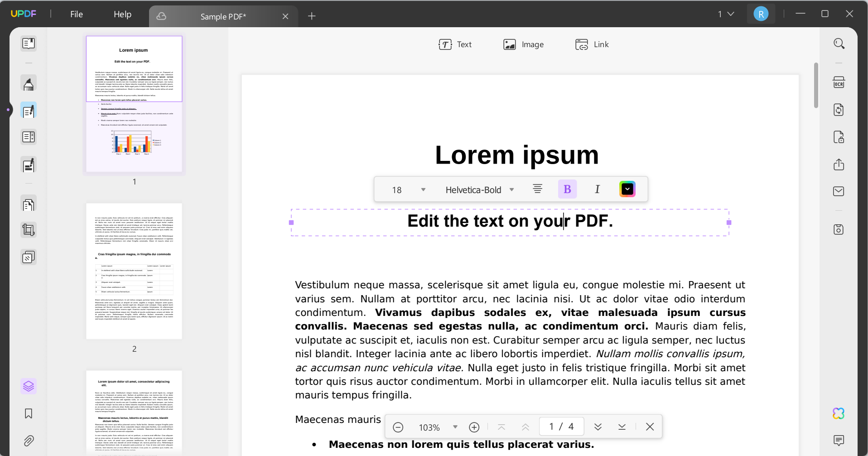
Task: Open the File menu
Action: coord(76,14)
